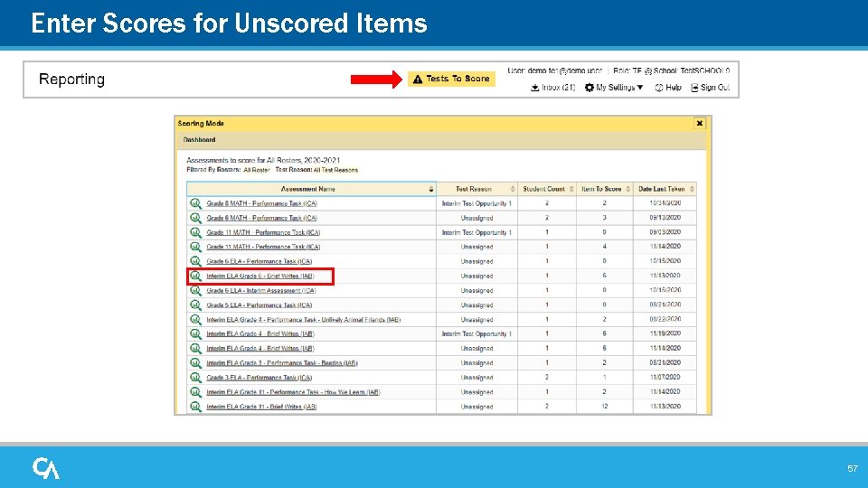Sort by the Student Count column arrow
This screenshot has width=868, height=488.
pos(571,189)
